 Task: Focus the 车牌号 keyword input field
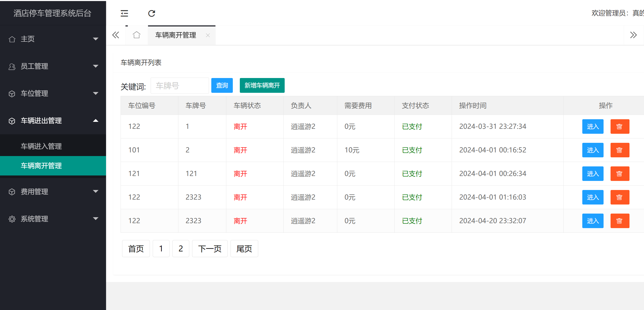pos(180,86)
